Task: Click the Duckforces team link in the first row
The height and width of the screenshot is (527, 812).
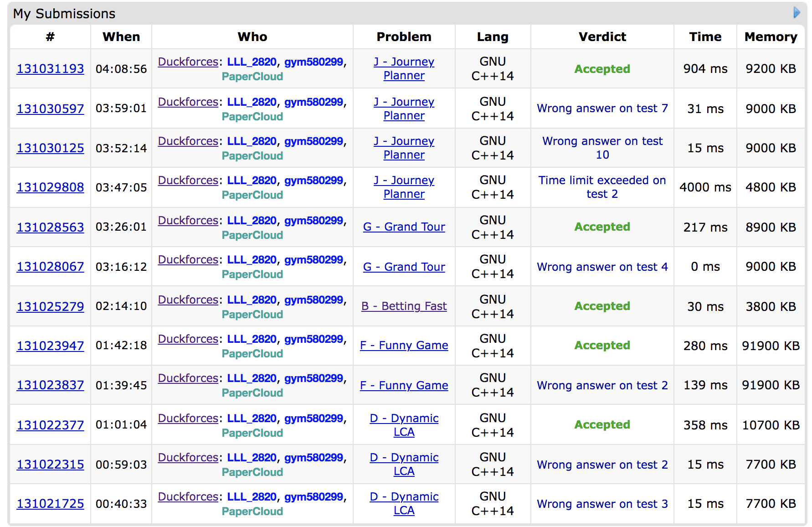Action: (x=188, y=62)
